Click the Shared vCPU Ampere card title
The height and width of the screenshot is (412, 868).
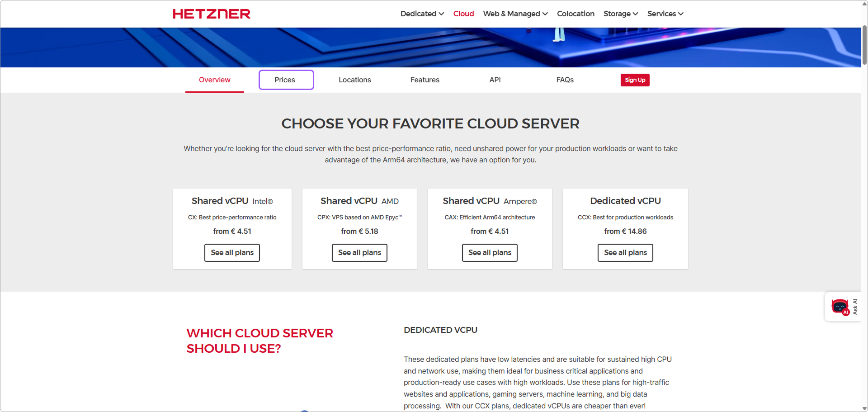pos(490,201)
